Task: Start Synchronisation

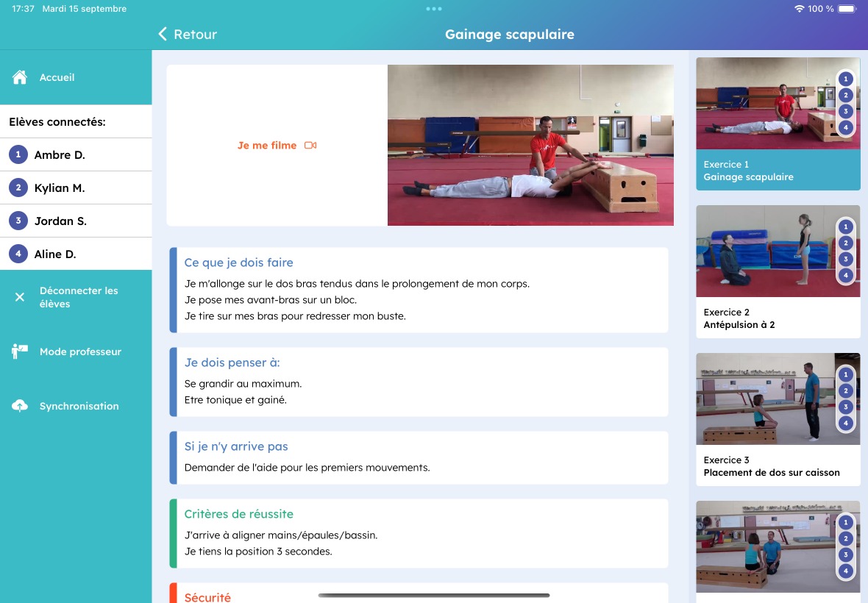Action: click(x=76, y=405)
